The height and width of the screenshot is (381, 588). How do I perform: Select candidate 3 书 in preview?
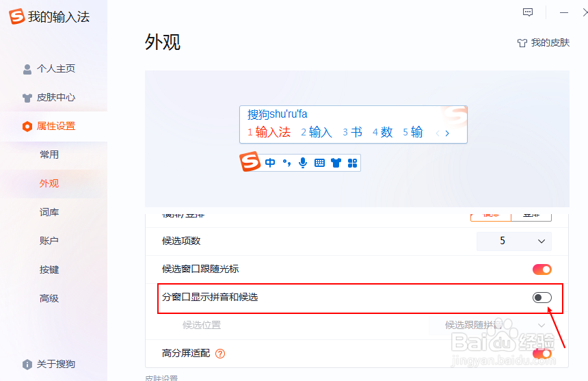point(353,133)
